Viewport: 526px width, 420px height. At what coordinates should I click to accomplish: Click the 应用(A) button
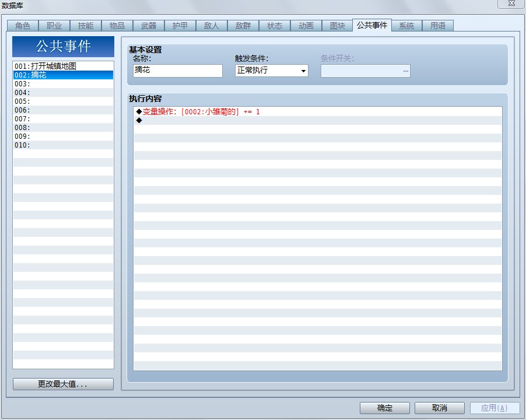pyautogui.click(x=495, y=408)
